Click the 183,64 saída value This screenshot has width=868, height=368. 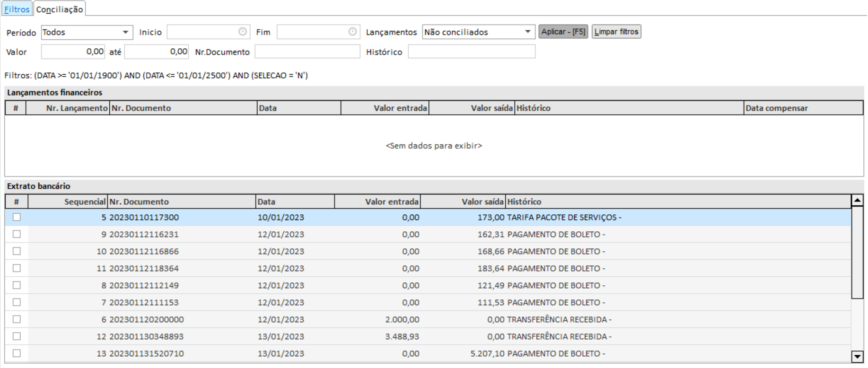coord(491,268)
